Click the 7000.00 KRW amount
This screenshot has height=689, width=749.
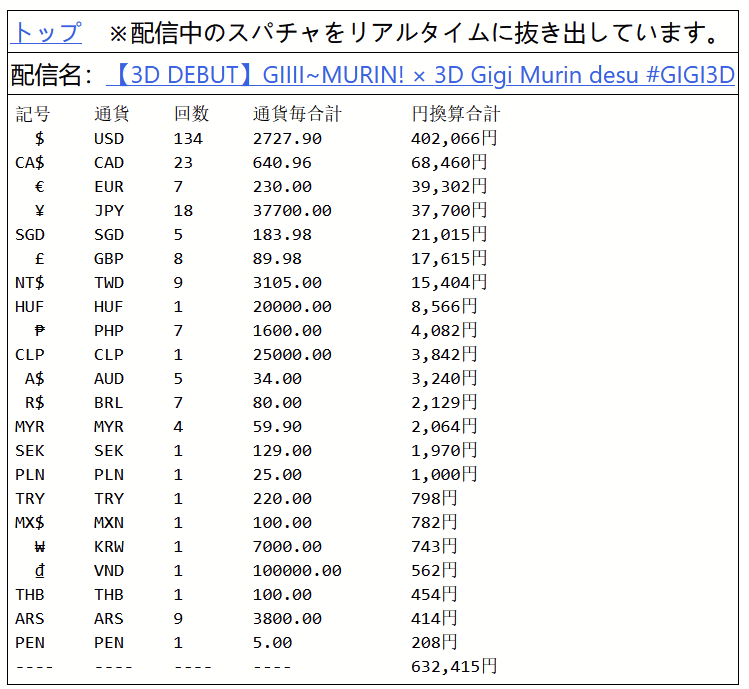[287, 547]
